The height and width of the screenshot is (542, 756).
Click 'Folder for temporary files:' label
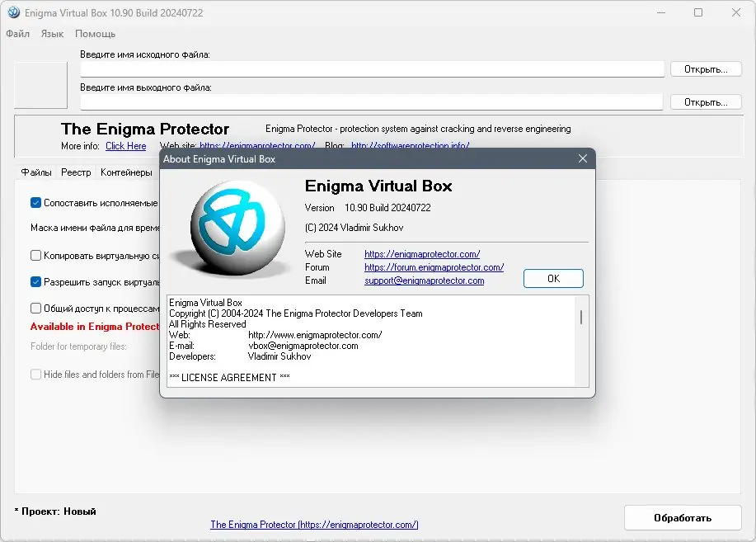(78, 346)
